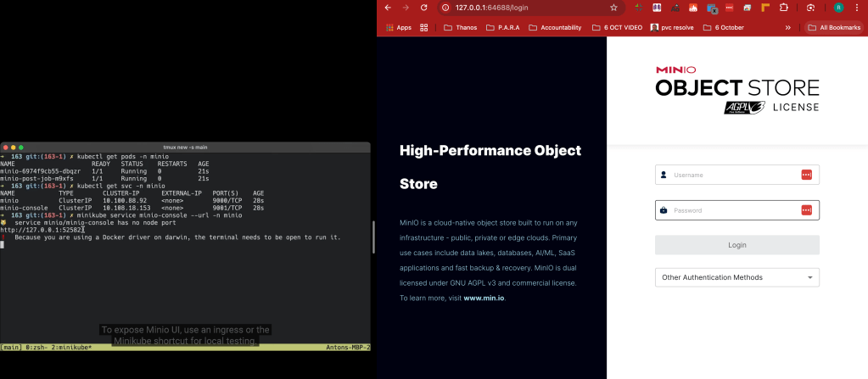Open the Thanos bookmark folder
The height and width of the screenshot is (379, 868).
461,28
